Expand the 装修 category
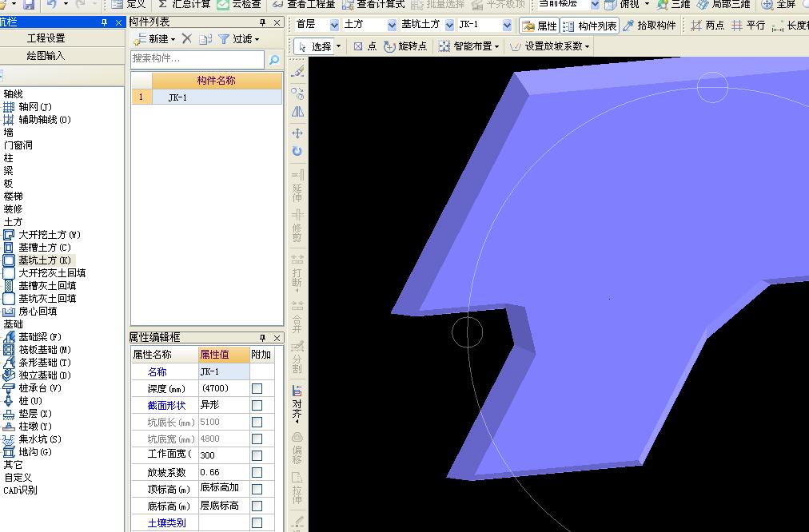The image size is (809, 532). pyautogui.click(x=13, y=208)
